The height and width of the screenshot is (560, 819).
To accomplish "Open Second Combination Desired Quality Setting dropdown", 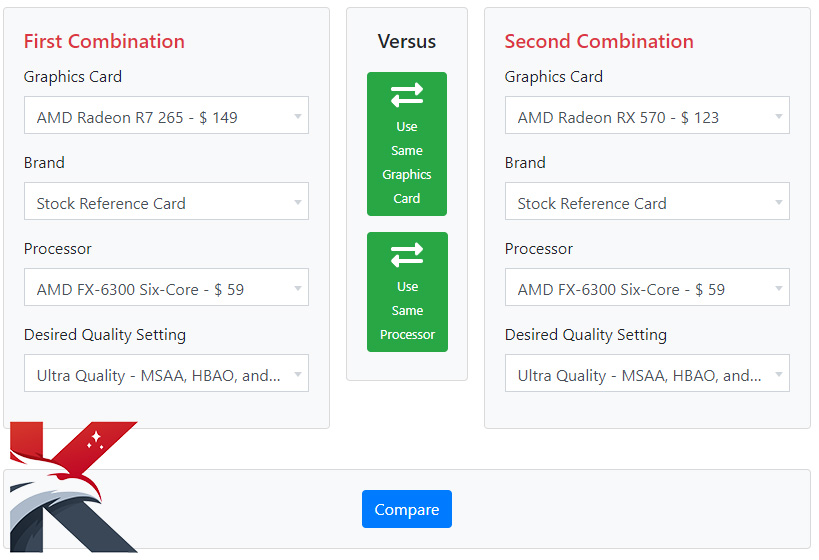I will 647,374.
